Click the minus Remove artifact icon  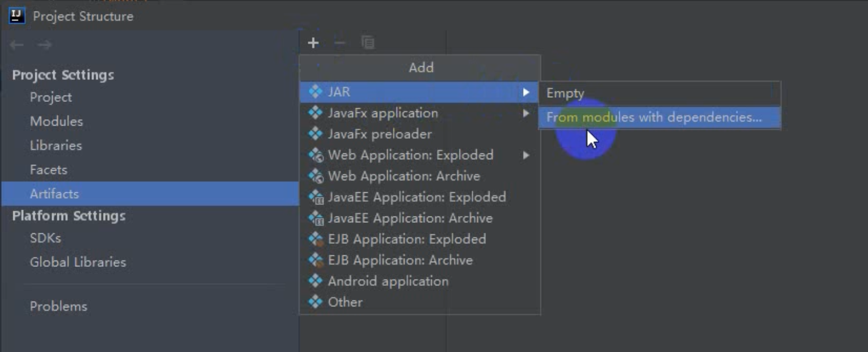pos(340,43)
